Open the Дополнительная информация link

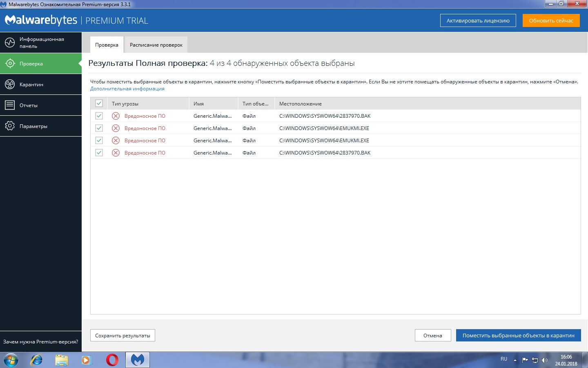coord(127,89)
